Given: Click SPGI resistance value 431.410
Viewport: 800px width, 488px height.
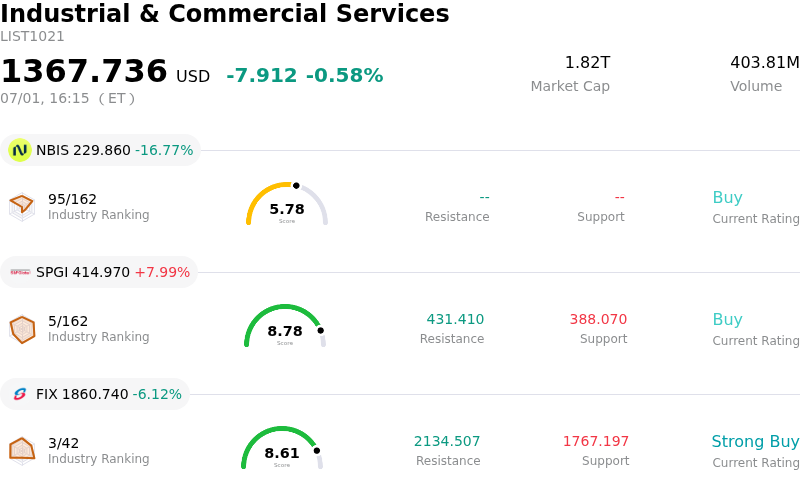Looking at the screenshot, I should click(455, 319).
